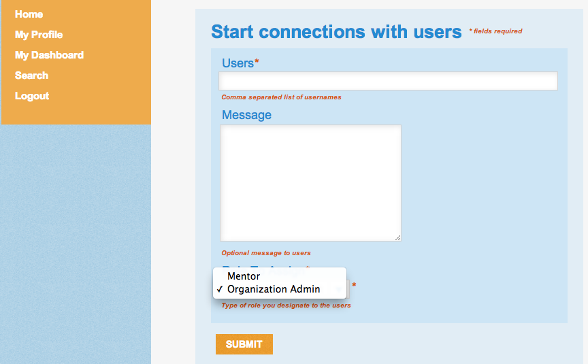Click the red asterisk beside role dropdown
The height and width of the screenshot is (364, 588).
[x=354, y=286]
